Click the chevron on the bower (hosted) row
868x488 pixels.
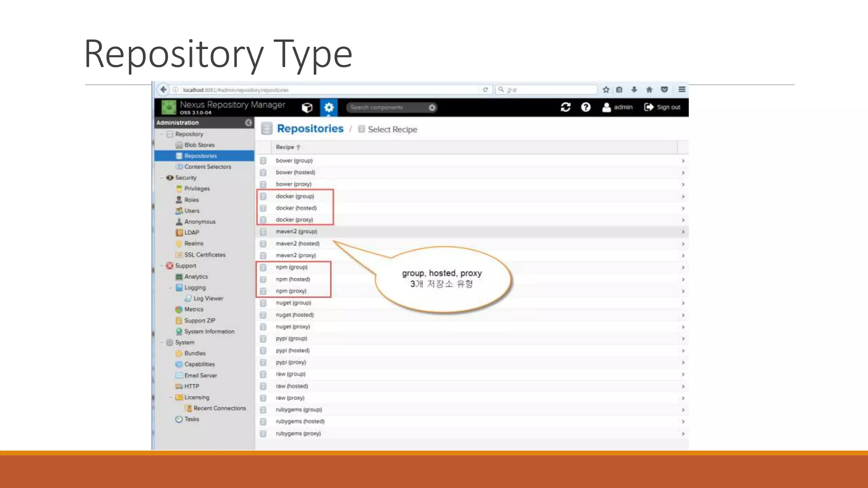683,172
